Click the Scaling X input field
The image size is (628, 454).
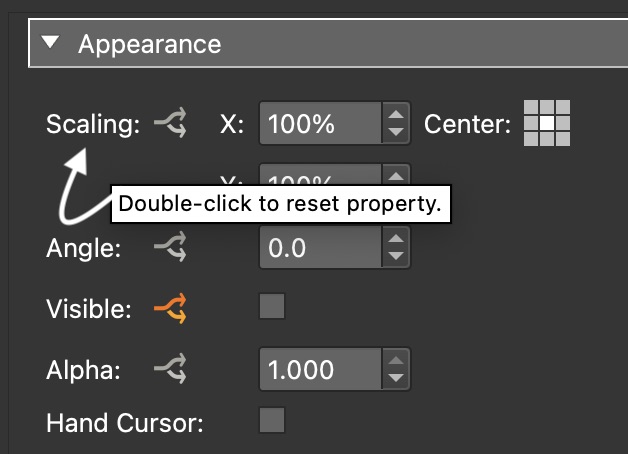[x=320, y=125]
